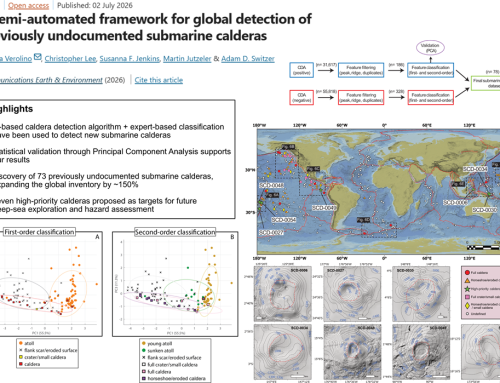Select 'crater/small caldera' in first-order legend
Viewport: 500px width, 383px height.
click(x=42, y=357)
